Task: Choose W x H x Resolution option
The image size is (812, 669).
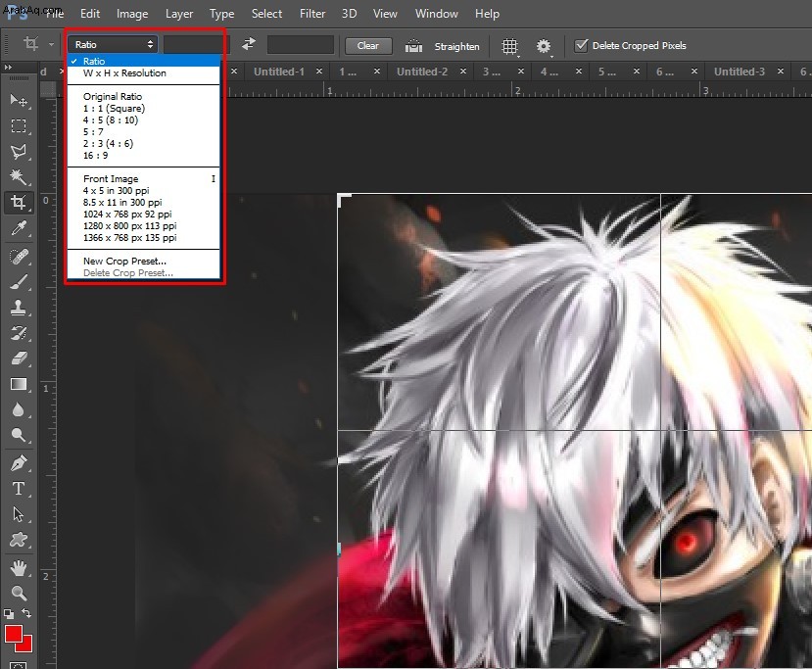Action: pos(144,73)
